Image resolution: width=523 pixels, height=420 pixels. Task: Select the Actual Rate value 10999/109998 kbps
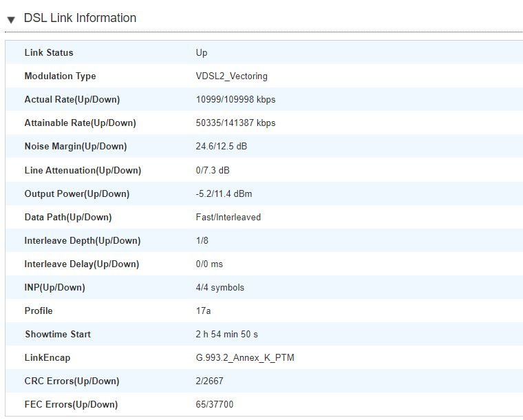pyautogui.click(x=235, y=100)
